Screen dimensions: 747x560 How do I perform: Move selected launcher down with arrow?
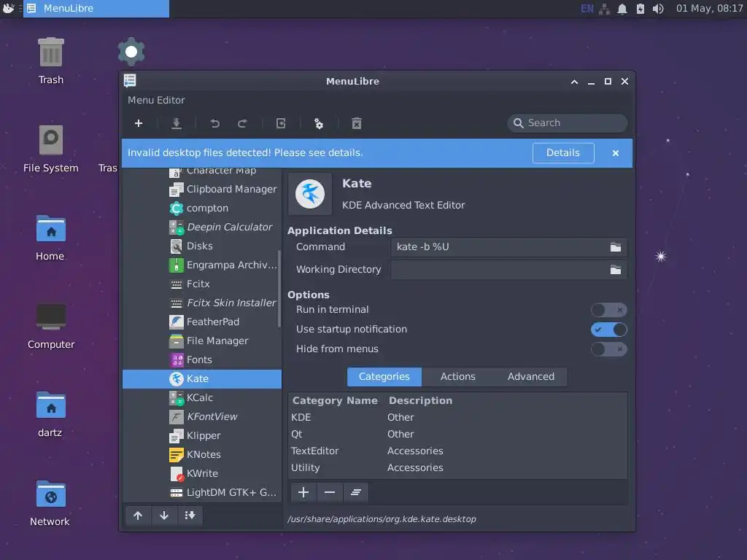click(x=164, y=516)
